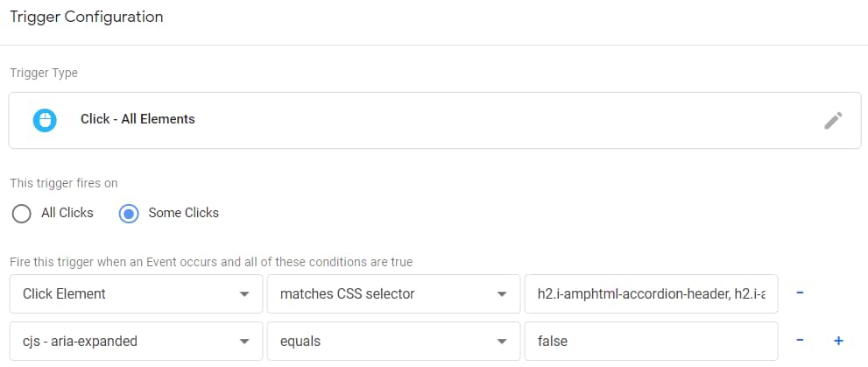Open the matches CSS selector operator dropdown

click(x=392, y=294)
